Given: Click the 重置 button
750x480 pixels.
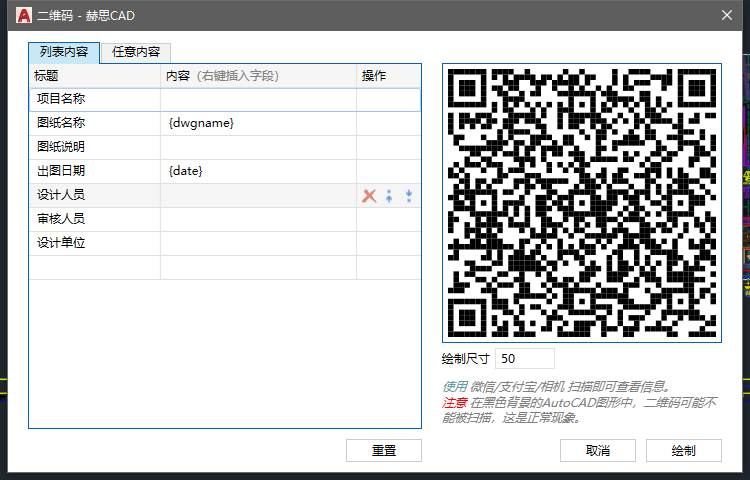Looking at the screenshot, I should 384,450.
